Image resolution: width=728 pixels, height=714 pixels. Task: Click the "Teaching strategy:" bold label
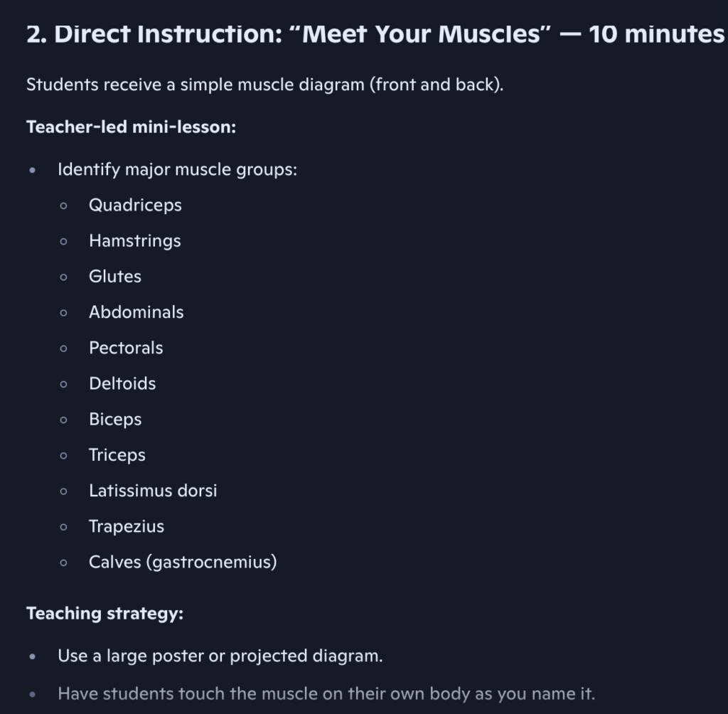click(105, 613)
